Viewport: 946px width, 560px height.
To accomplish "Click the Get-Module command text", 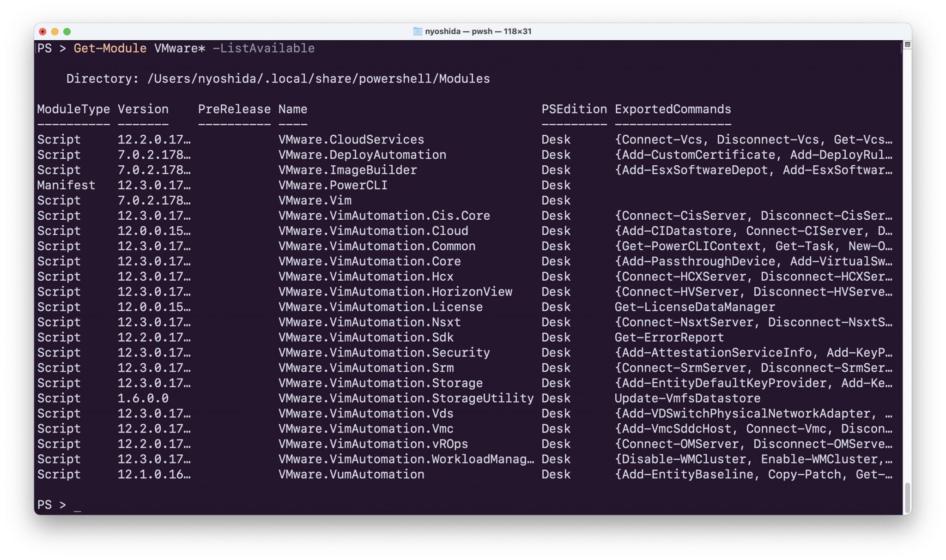I will coord(110,48).
